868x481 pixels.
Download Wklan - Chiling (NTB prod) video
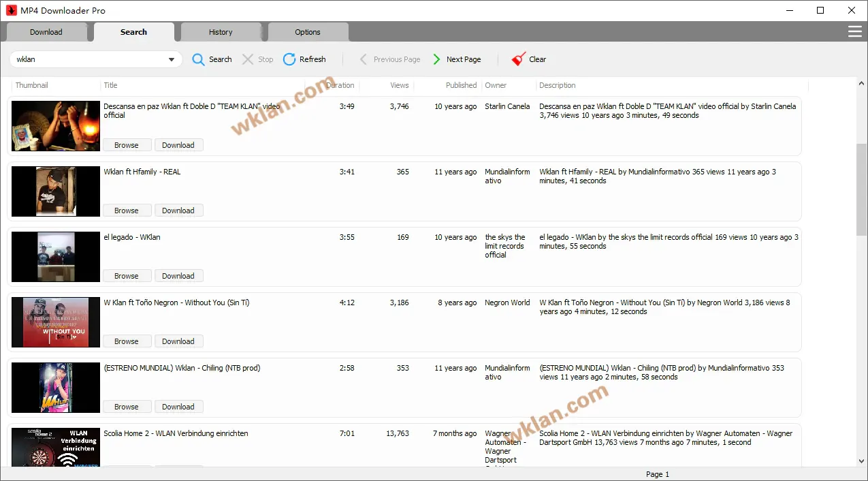point(178,407)
